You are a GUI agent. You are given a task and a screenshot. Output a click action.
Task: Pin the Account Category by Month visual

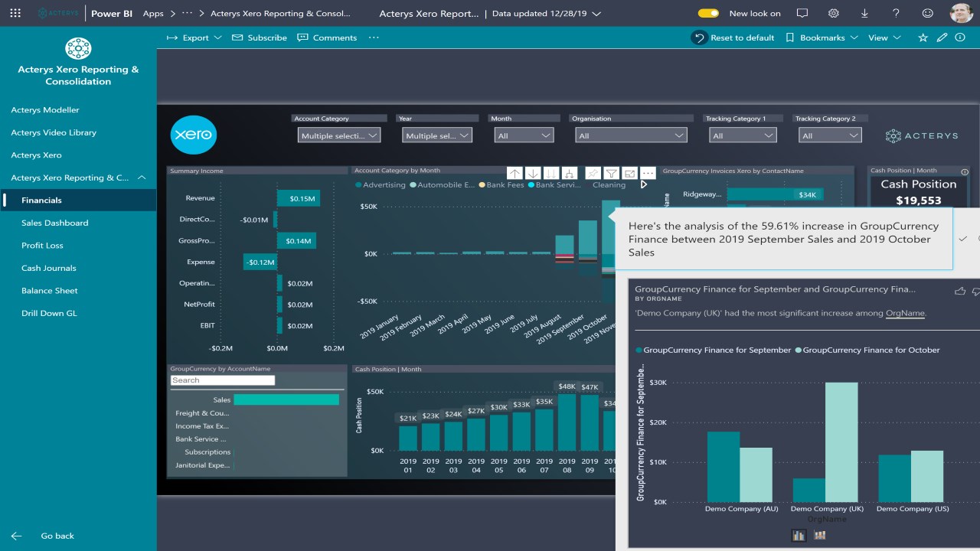(x=593, y=174)
